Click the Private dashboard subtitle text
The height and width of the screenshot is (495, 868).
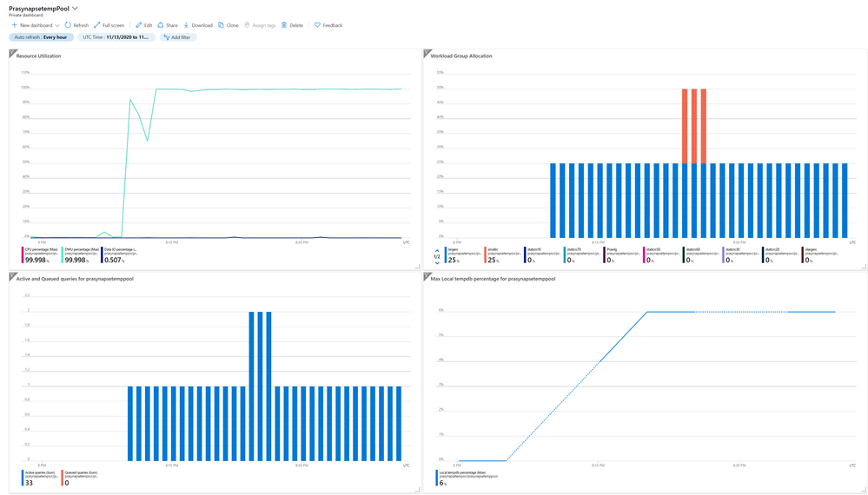(x=25, y=15)
